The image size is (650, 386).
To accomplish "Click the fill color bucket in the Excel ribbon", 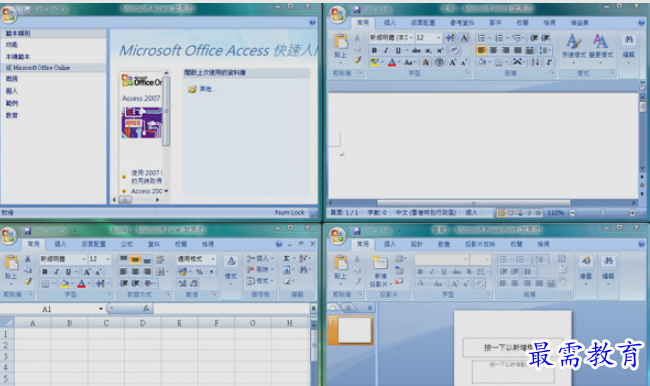I will click(65, 284).
